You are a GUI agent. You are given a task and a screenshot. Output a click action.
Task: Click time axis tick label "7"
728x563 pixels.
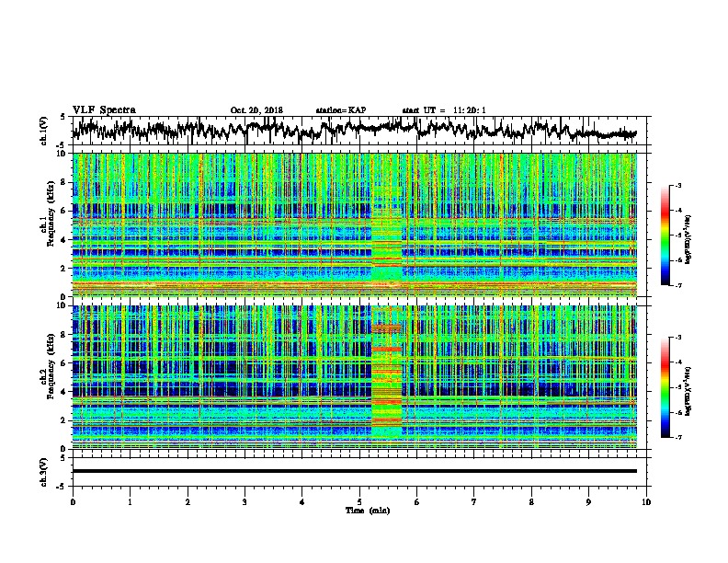(474, 502)
